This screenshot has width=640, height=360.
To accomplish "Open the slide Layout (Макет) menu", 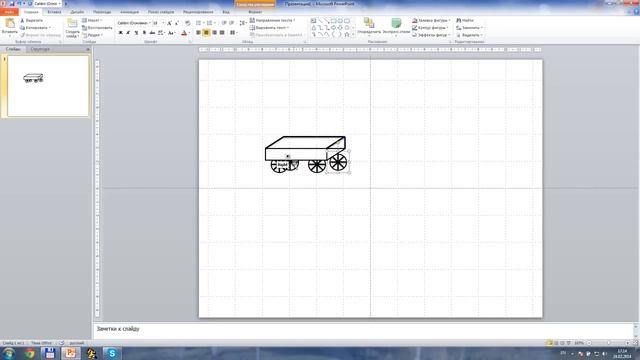I will [x=92, y=20].
